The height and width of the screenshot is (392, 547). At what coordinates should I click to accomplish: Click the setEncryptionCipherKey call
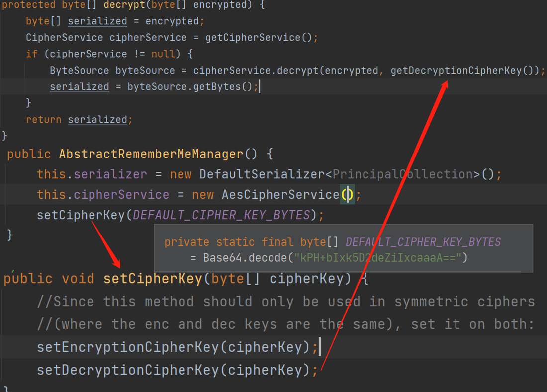click(128, 347)
